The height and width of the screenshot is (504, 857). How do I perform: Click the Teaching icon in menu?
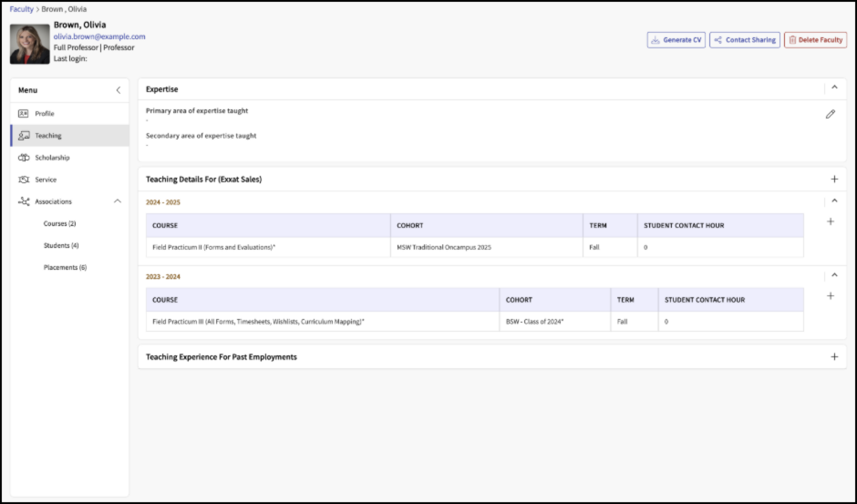(24, 135)
